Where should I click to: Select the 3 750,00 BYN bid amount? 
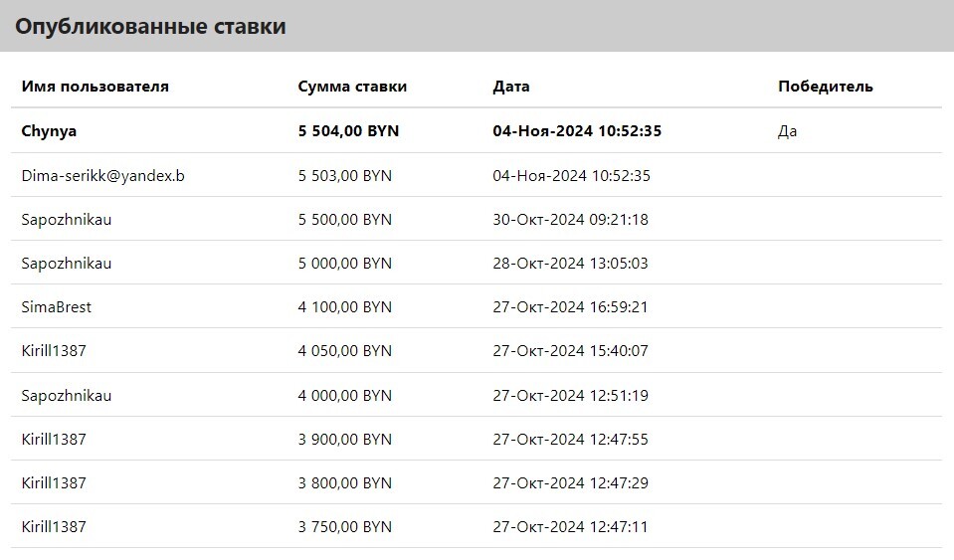pyautogui.click(x=345, y=527)
